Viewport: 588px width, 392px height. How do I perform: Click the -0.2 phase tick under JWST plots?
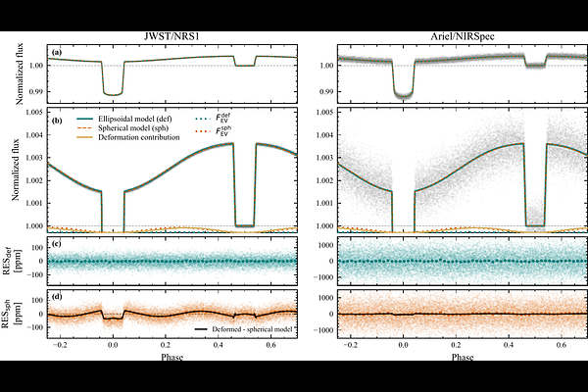(x=59, y=345)
